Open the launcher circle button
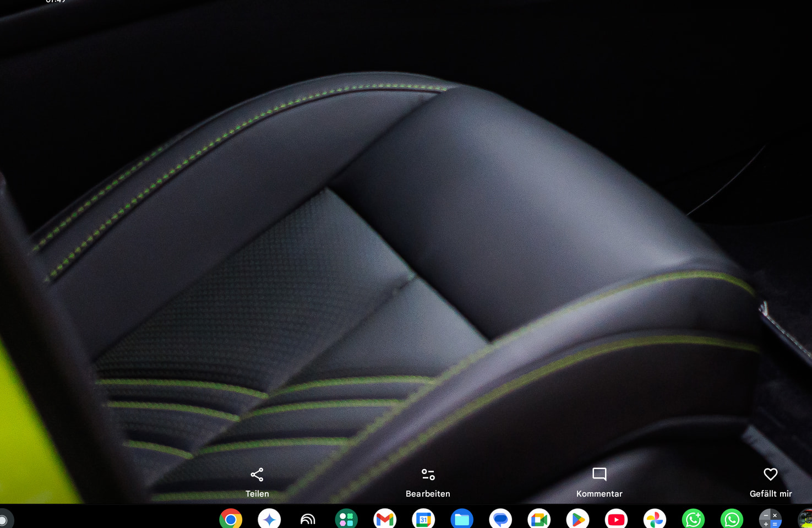 coord(3,520)
